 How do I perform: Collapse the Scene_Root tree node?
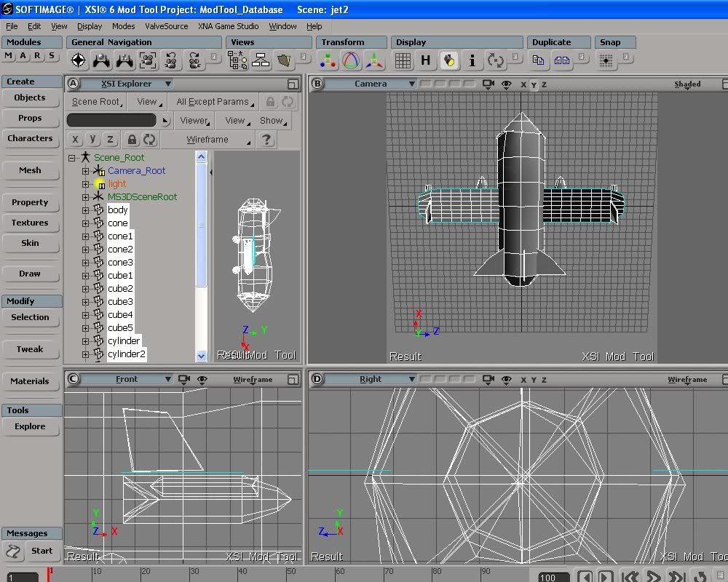(72, 158)
